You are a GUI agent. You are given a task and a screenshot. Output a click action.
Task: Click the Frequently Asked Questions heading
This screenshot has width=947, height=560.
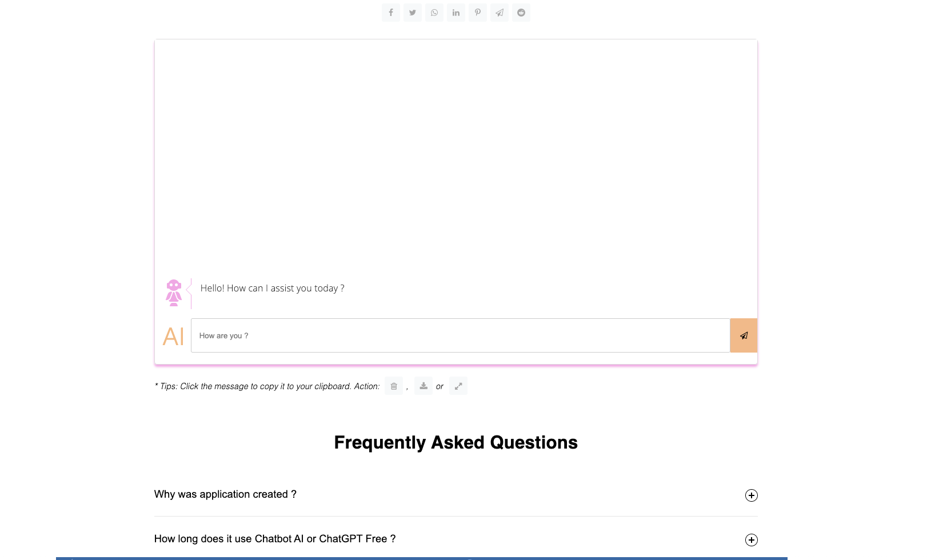(455, 442)
